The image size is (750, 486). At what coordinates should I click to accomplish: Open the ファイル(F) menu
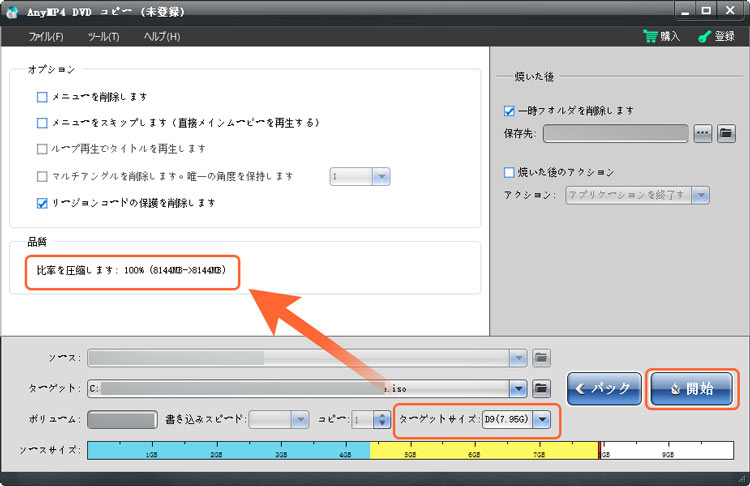click(x=46, y=36)
